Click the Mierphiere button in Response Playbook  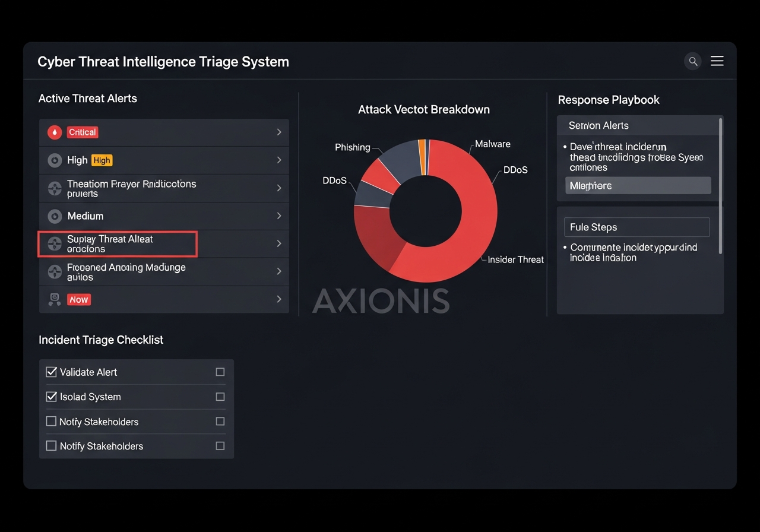pyautogui.click(x=637, y=185)
